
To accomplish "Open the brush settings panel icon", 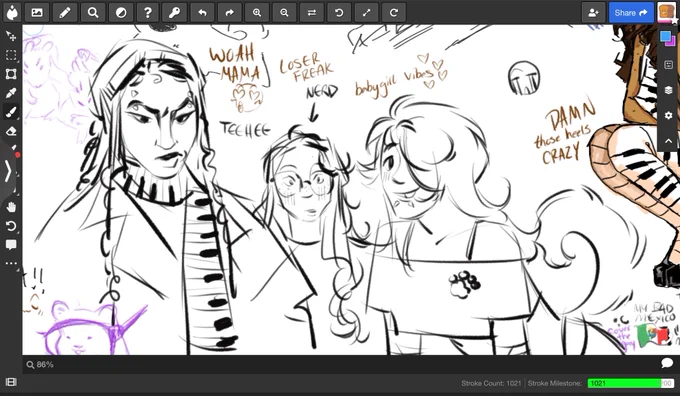I will [668, 65].
